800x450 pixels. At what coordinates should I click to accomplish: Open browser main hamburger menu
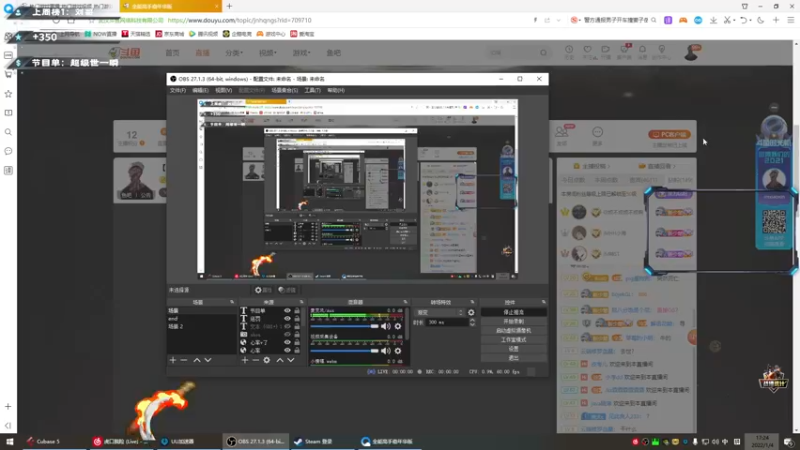791,20
